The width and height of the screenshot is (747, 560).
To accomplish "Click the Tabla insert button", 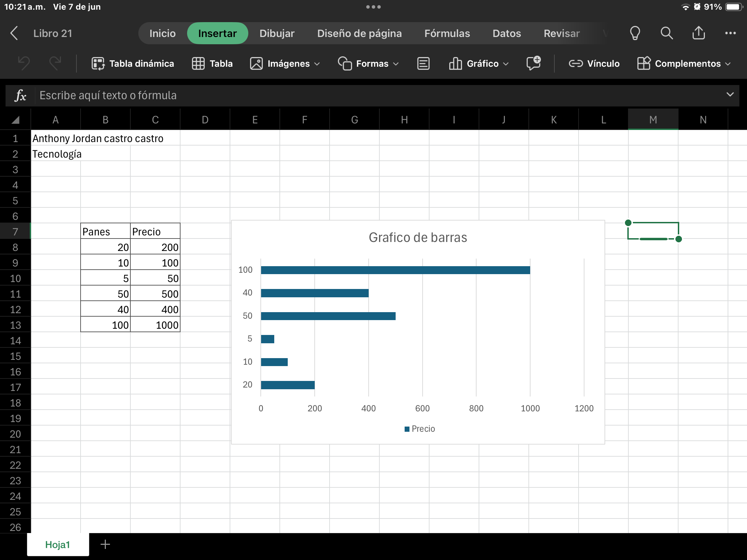I will click(212, 64).
